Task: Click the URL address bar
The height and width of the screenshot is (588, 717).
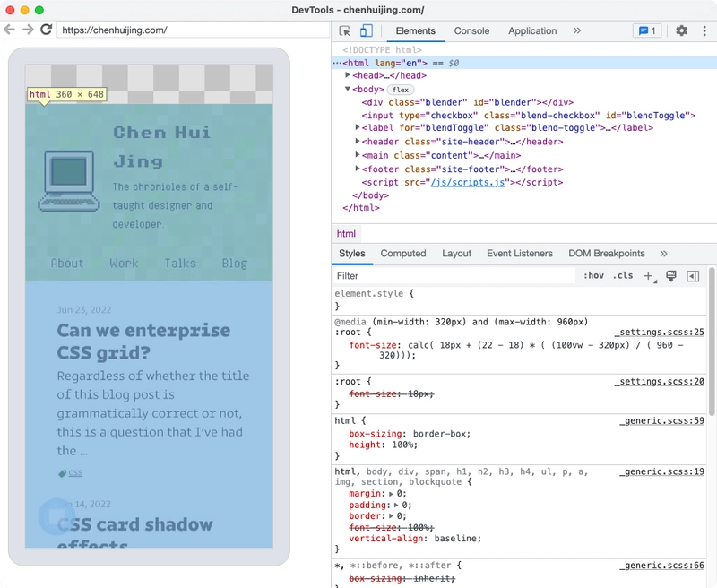Action: [x=193, y=30]
